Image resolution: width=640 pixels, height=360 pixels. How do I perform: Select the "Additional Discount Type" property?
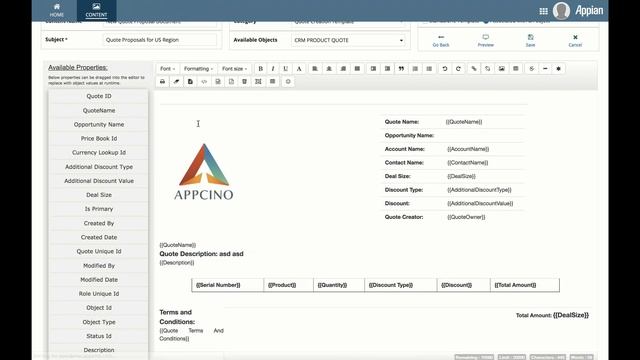click(99, 167)
